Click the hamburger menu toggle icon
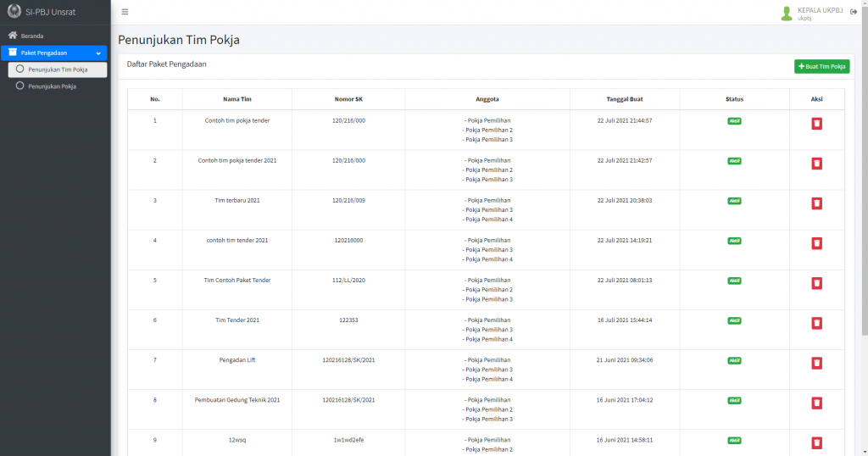 125,12
